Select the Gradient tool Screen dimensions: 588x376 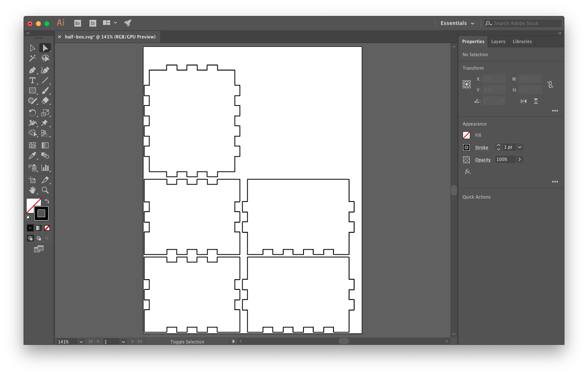[45, 145]
